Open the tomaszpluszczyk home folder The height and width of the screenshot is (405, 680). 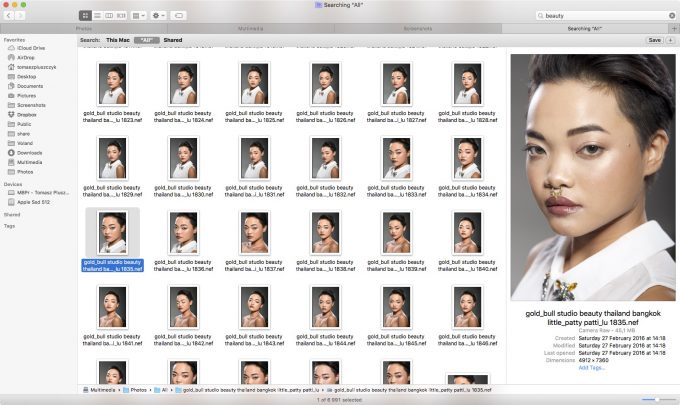point(36,67)
